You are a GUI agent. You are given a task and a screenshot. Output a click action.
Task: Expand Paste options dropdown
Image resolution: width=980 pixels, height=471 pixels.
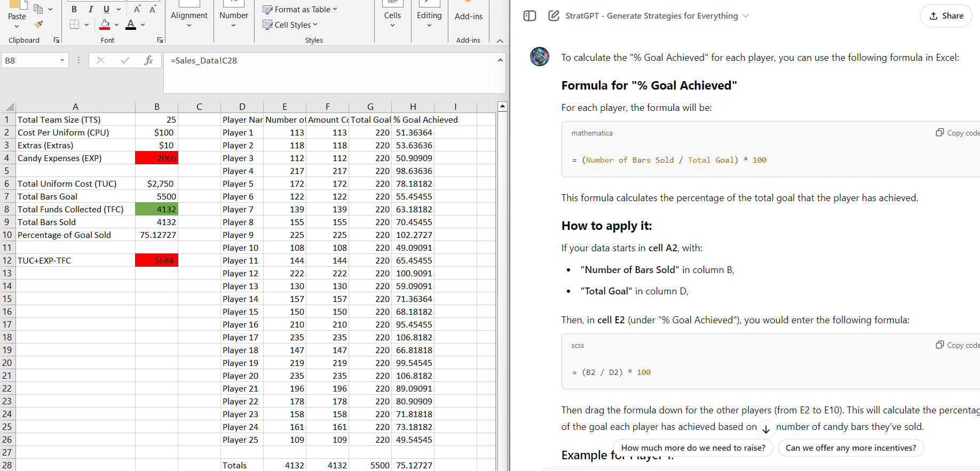click(17, 27)
